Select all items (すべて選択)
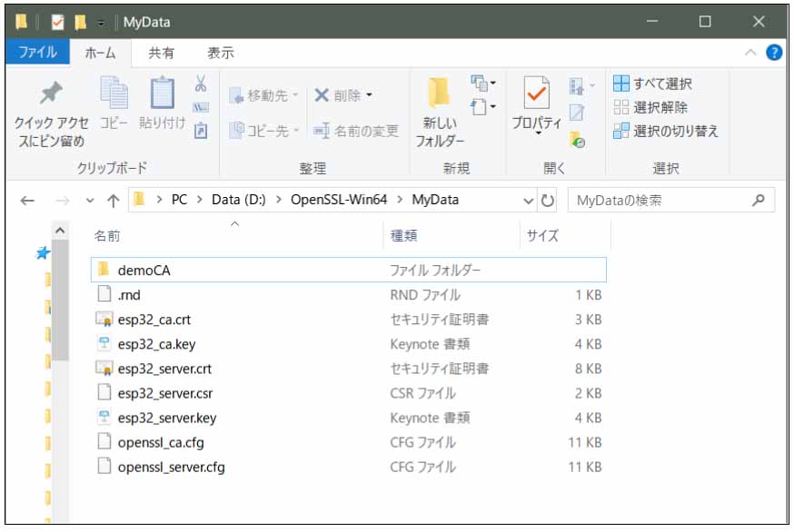 652,84
